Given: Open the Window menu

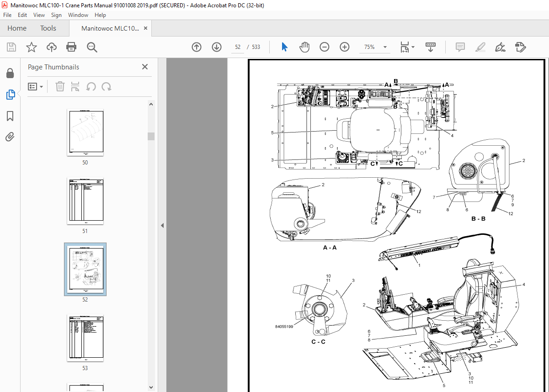Looking at the screenshot, I should coord(78,15).
